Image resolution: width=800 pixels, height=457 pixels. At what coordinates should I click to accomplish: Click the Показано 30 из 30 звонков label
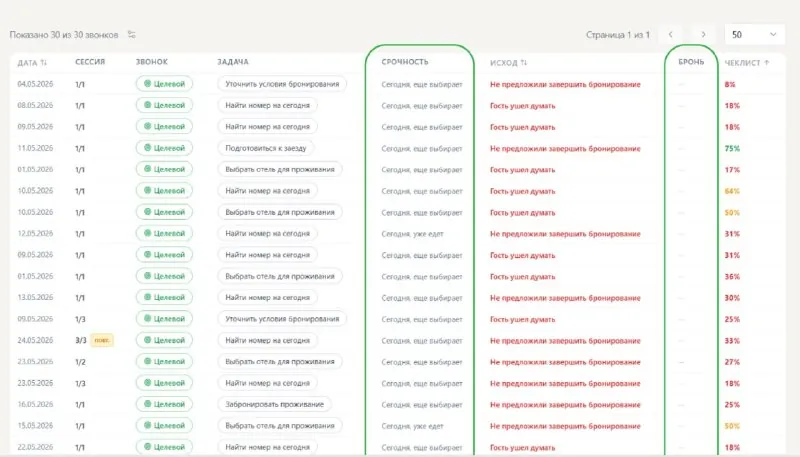pyautogui.click(x=64, y=35)
